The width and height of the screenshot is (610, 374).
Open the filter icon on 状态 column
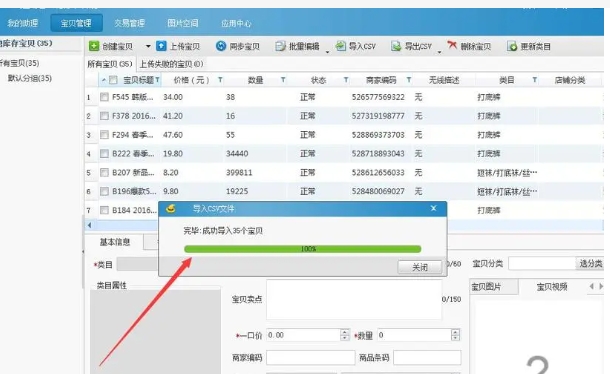tap(346, 80)
